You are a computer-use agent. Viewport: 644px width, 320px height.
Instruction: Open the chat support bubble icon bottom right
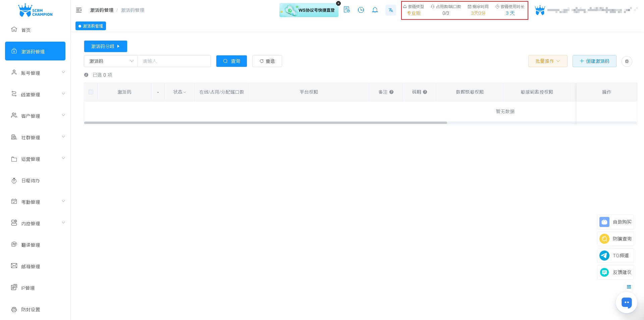[x=626, y=302]
